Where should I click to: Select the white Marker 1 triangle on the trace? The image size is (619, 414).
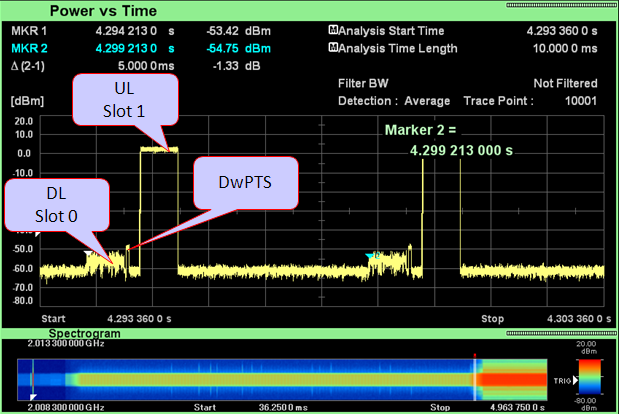(88, 253)
